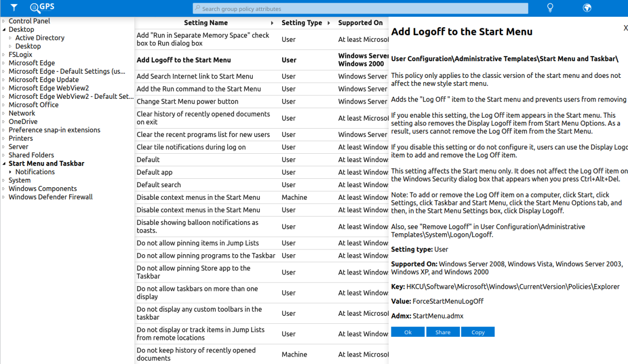Screen dimensions: 628x364
Task: Select Windows Defender Firewall
Action: point(51,197)
